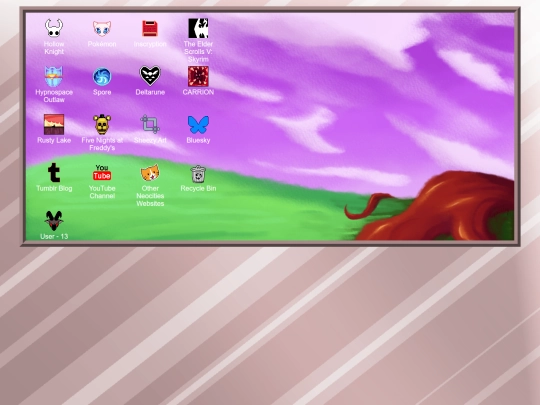Click the "Deltarune" label text

[150, 92]
